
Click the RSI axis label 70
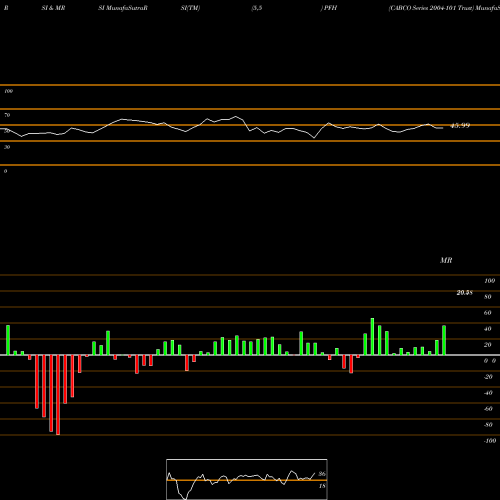[7, 115]
